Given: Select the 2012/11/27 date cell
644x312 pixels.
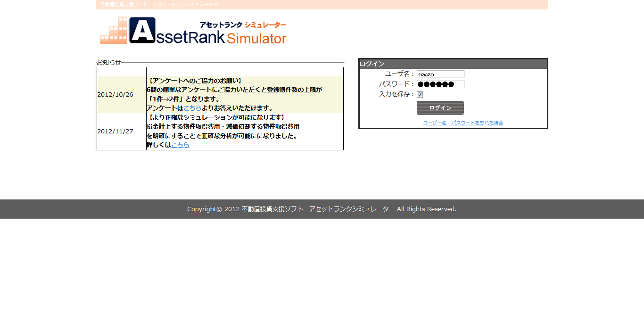Looking at the screenshot, I should coord(115,131).
